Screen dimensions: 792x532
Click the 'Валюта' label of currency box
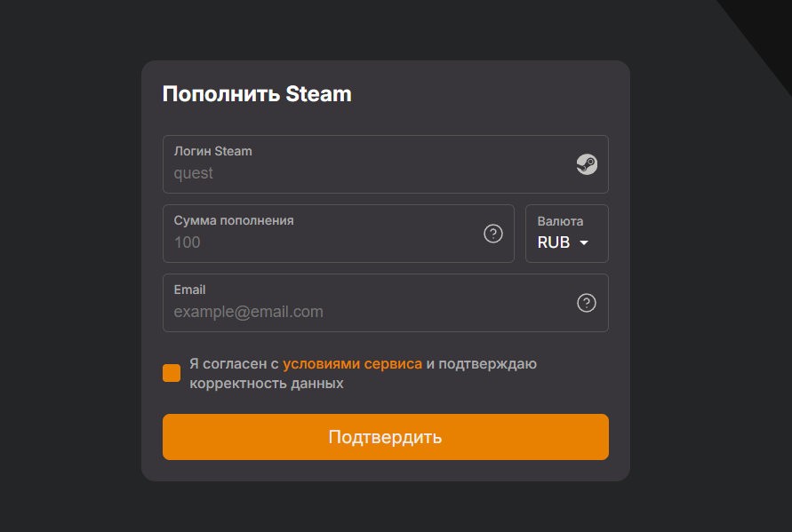coord(560,221)
